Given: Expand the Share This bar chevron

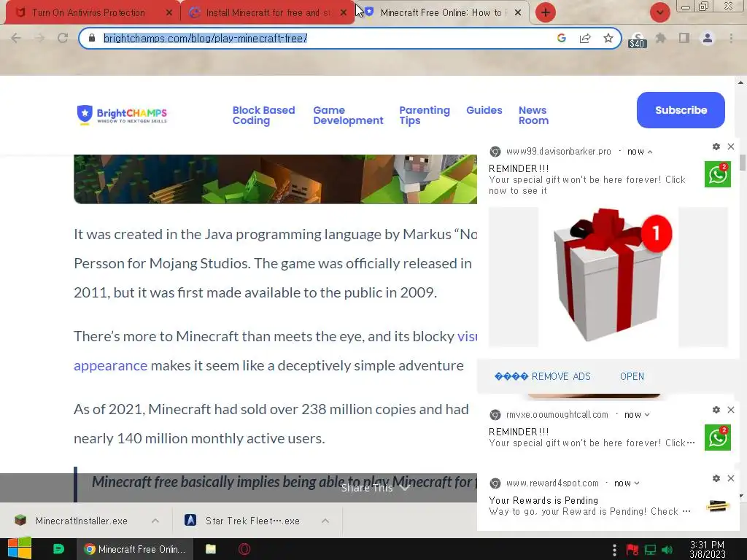Looking at the screenshot, I should 405,488.
